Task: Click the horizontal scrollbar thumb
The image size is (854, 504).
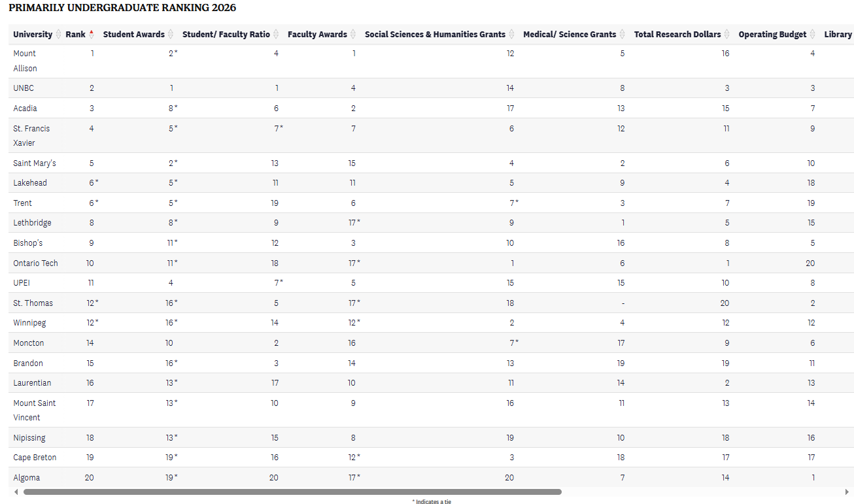Action: [x=292, y=492]
